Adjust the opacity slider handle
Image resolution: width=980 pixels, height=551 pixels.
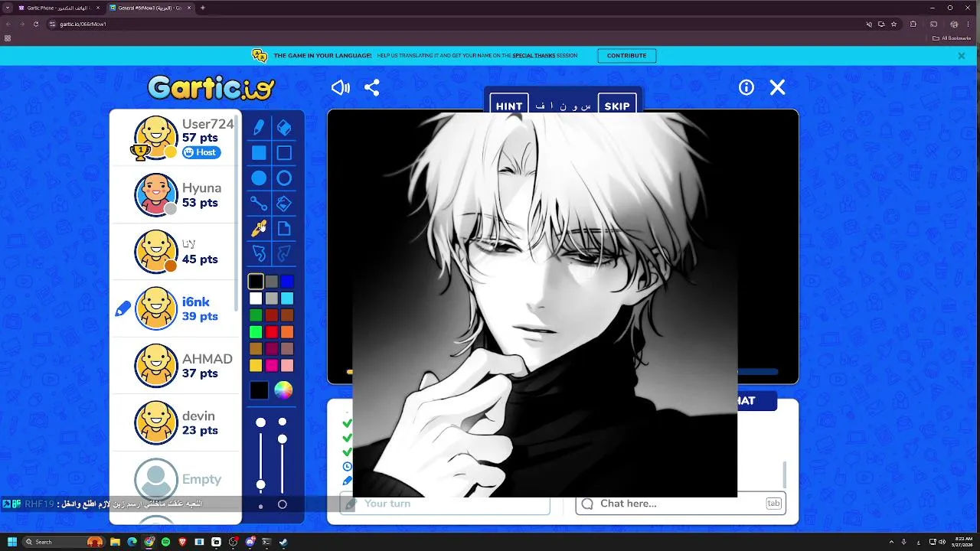coord(283,439)
